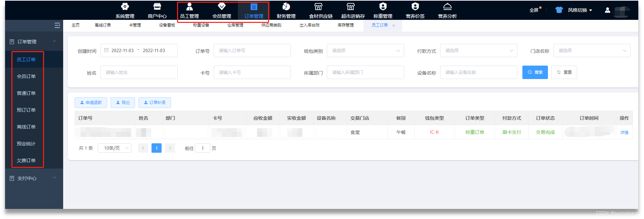Switch to 仓库管理 tab
The image size is (644, 219).
coord(235,25)
